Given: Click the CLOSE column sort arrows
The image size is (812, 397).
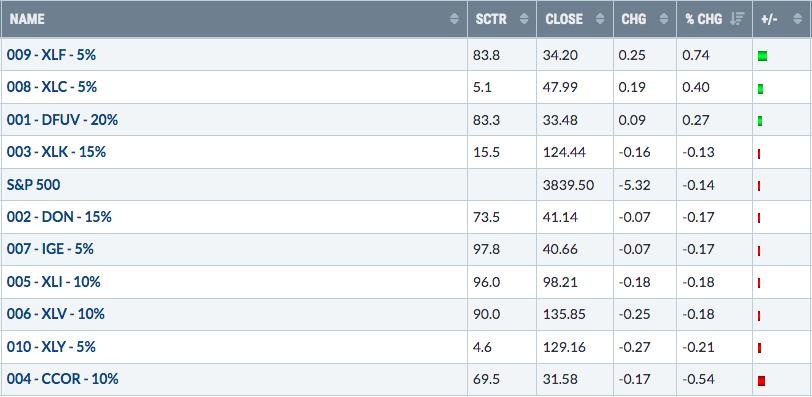Looking at the screenshot, I should pyautogui.click(x=600, y=19).
